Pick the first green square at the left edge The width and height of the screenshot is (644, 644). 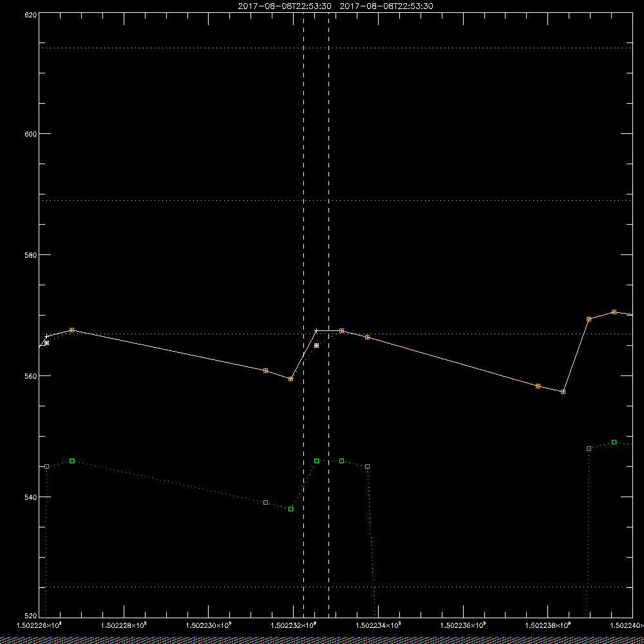coord(47,466)
